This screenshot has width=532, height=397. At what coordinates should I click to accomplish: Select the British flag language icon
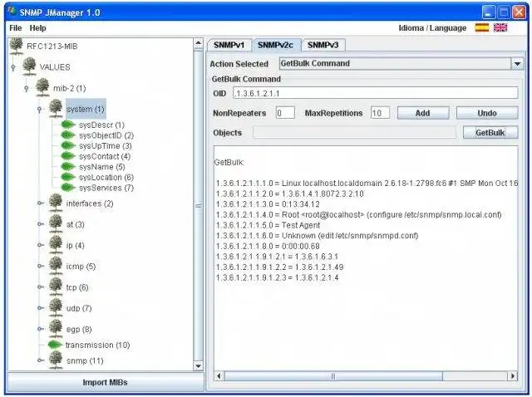coord(500,27)
